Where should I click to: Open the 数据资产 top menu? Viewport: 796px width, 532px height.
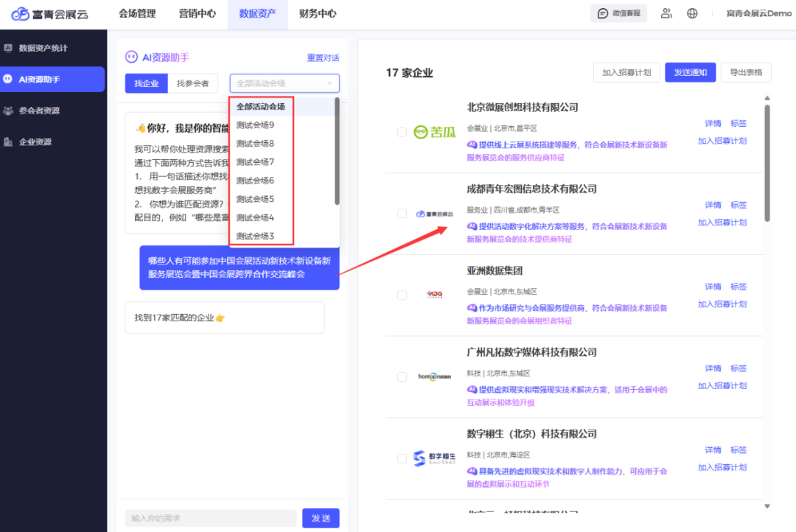[257, 14]
